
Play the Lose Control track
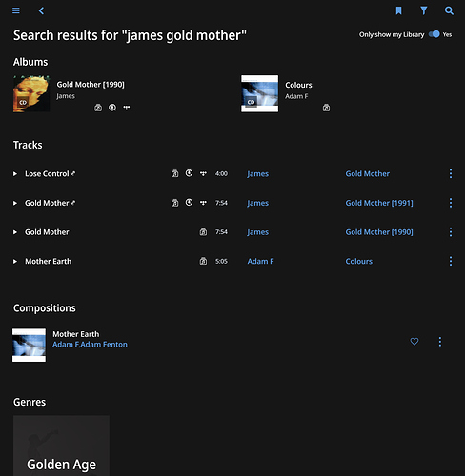tap(15, 174)
